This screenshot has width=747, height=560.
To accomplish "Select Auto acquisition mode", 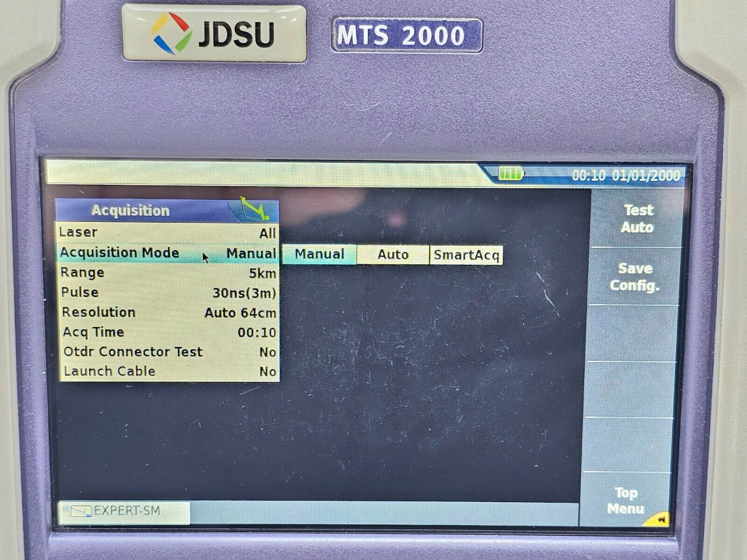I will tap(393, 255).
